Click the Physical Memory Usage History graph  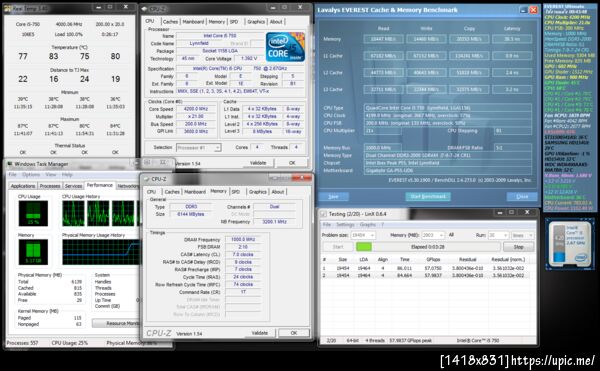pyautogui.click(x=101, y=252)
